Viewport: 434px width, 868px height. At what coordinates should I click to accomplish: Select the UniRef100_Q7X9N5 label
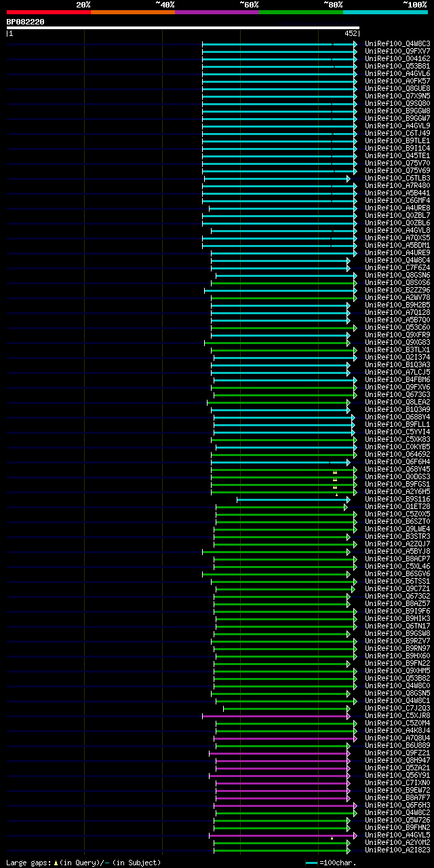pos(397,96)
